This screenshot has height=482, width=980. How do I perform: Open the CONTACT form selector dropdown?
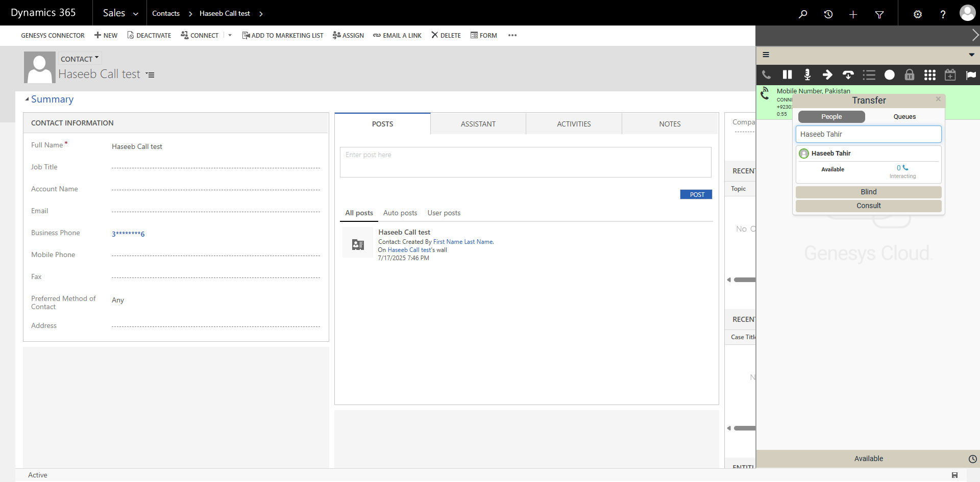pyautogui.click(x=80, y=59)
